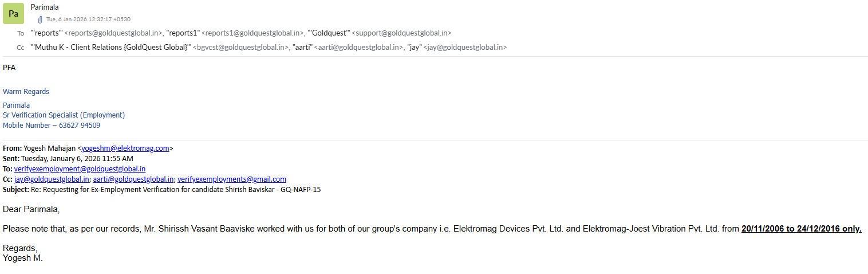This screenshot has height=274, width=868.
Task: Select the reports1@goldquestglobal.in recipient
Action: click(x=235, y=33)
